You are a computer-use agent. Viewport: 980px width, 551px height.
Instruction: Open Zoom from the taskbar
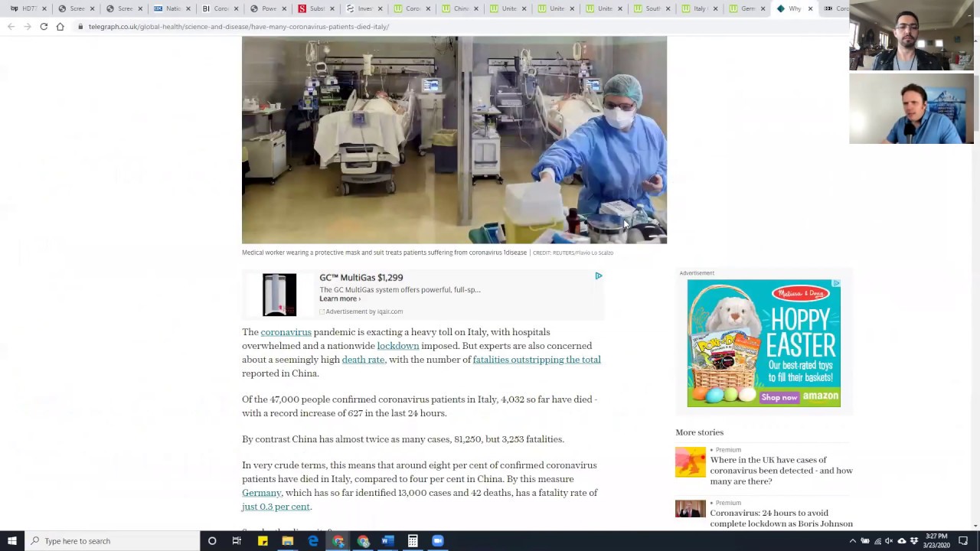coord(437,541)
